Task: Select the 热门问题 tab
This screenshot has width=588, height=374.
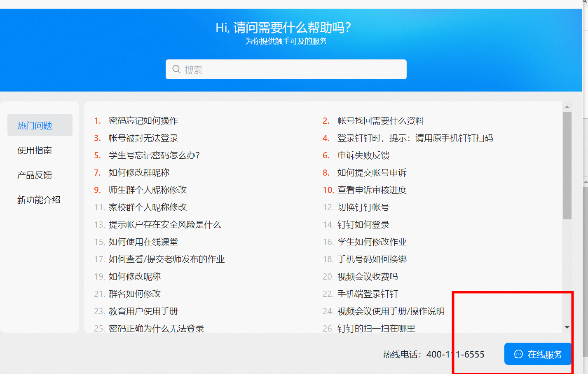Action: 40,125
